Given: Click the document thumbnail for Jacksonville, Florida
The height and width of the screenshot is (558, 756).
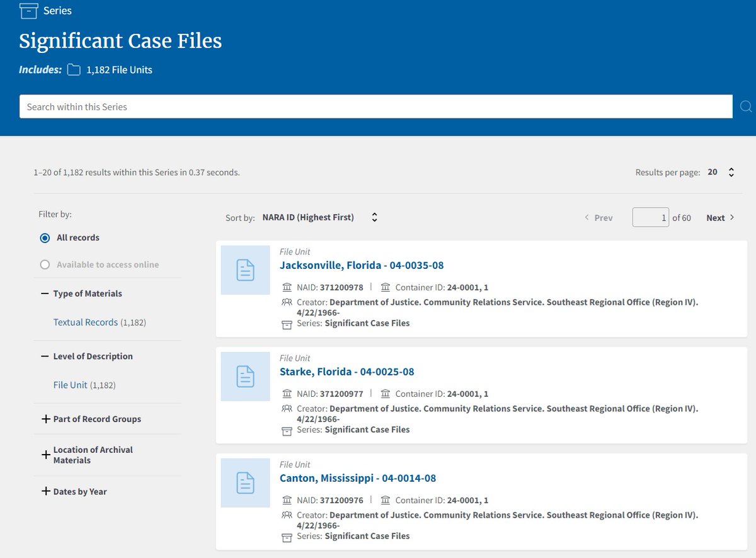Looking at the screenshot, I should (245, 270).
